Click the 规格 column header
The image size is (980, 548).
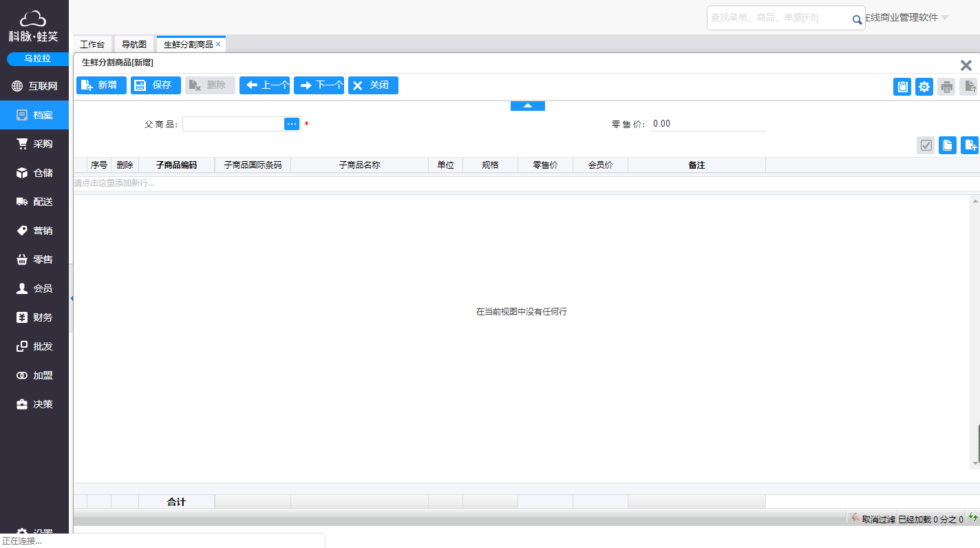pyautogui.click(x=490, y=165)
